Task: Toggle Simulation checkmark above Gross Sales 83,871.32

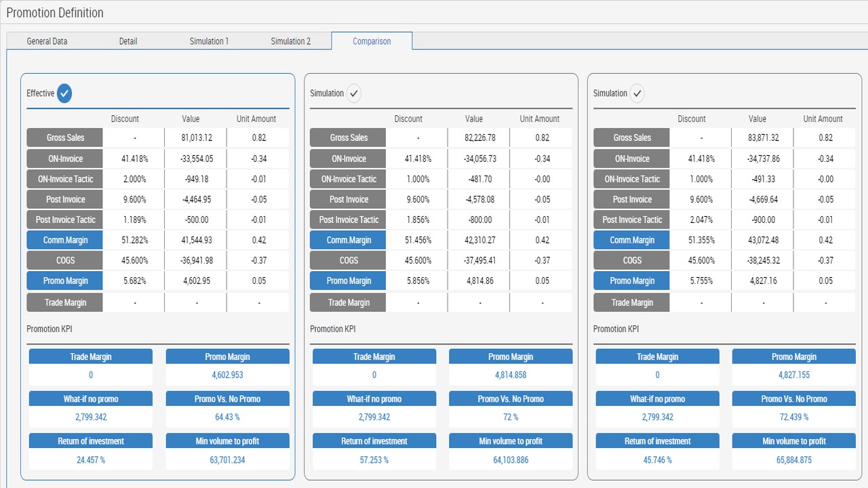Action: click(637, 94)
